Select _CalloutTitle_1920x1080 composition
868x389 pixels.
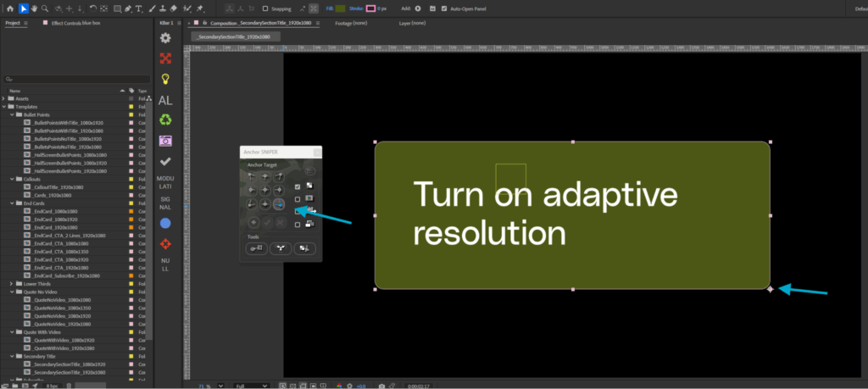coord(58,187)
